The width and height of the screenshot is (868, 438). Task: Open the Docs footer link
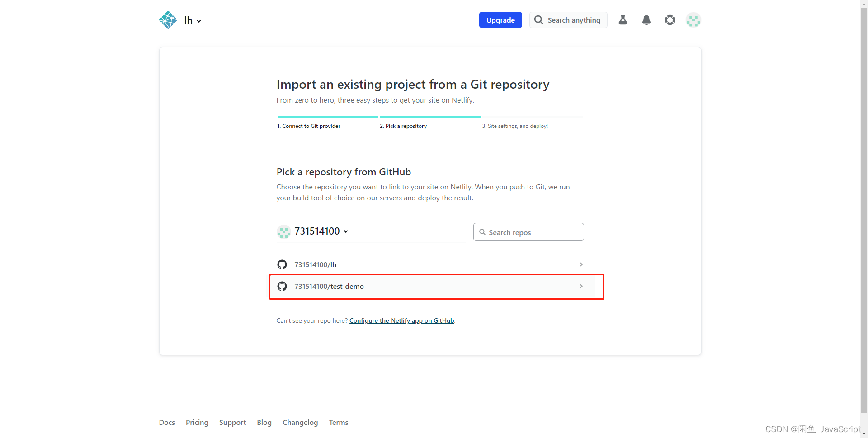[167, 422]
